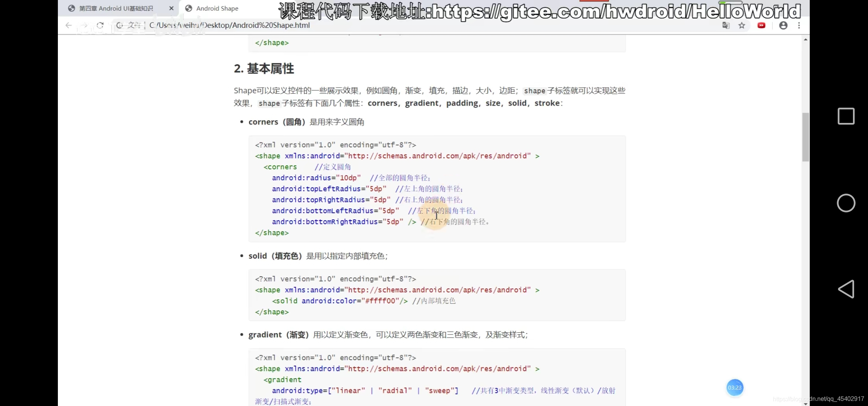This screenshot has height=406, width=868.
Task: Click the site information icon in address bar
Action: (119, 25)
